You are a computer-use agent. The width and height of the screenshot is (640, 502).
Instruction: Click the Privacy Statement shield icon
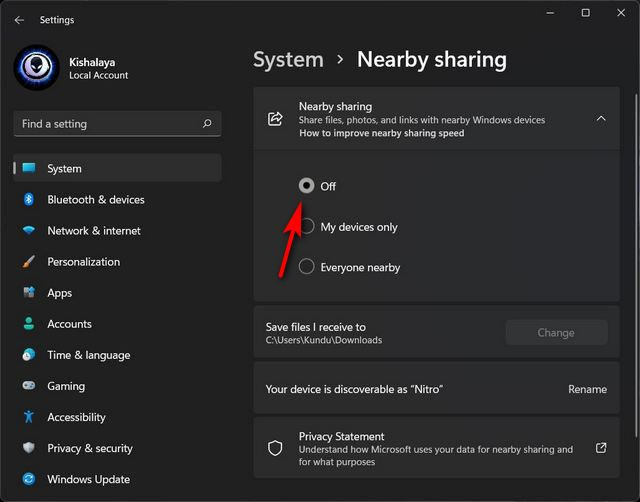pos(275,448)
